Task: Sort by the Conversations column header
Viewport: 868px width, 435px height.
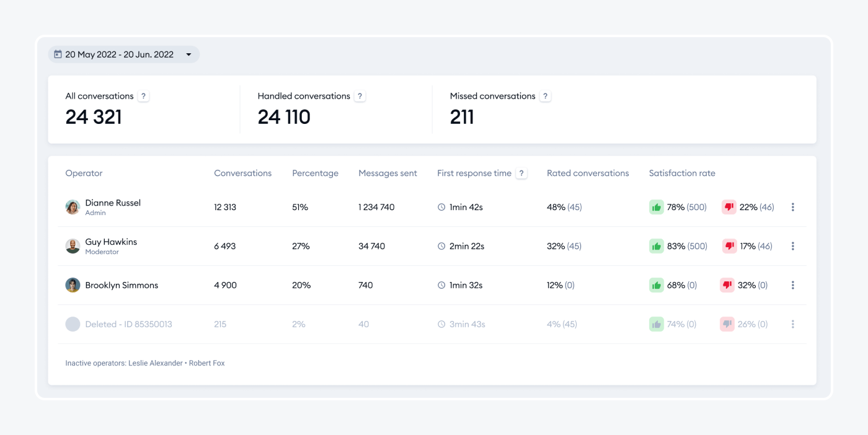Action: coord(242,173)
